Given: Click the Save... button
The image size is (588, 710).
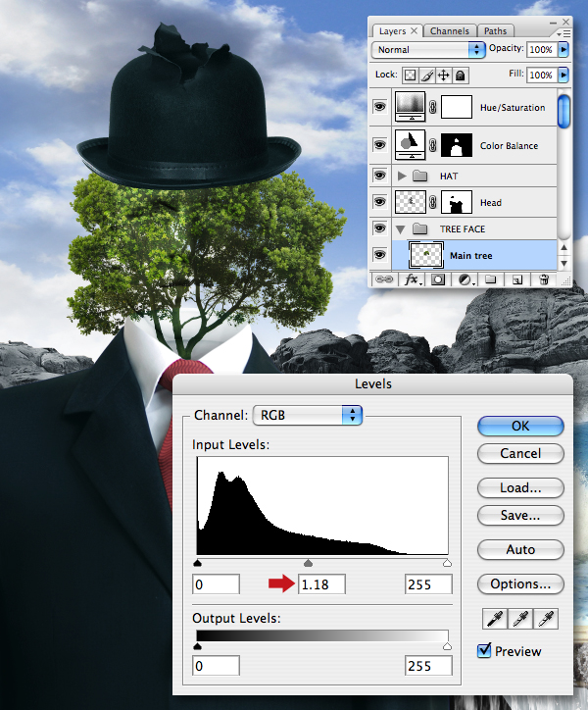Looking at the screenshot, I should pyautogui.click(x=520, y=515).
